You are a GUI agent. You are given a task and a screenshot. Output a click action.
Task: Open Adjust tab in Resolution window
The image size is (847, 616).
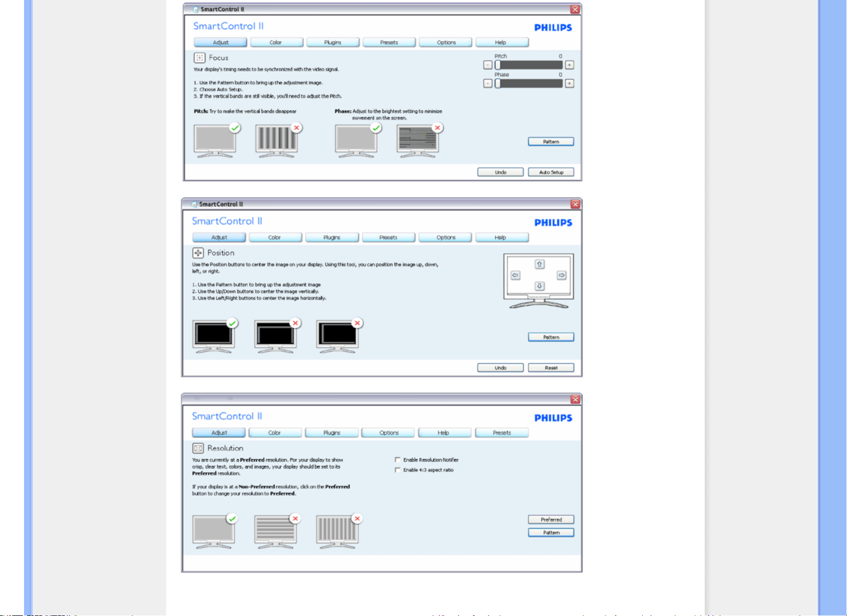coord(219,433)
